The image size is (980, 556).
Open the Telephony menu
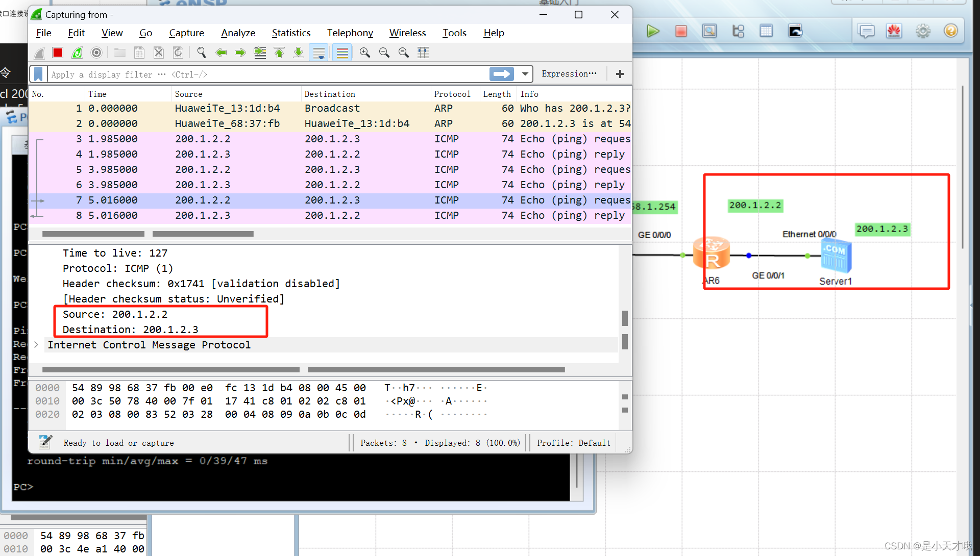click(x=350, y=33)
